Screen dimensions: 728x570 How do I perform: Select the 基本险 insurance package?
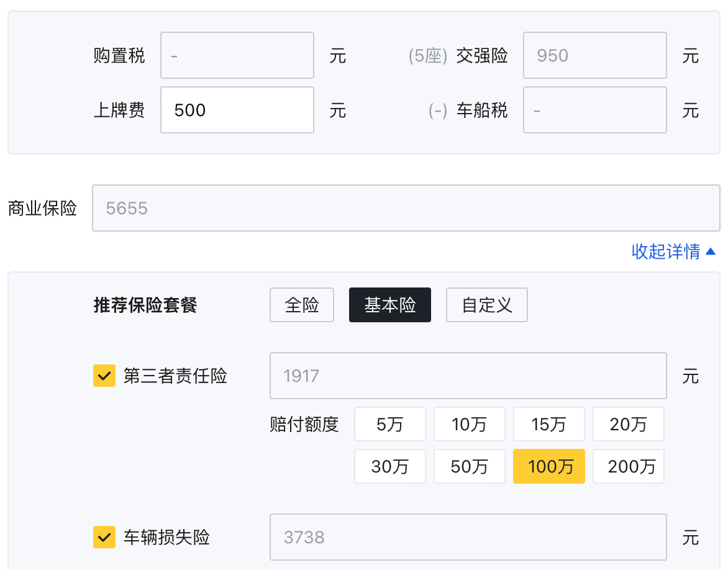pos(390,305)
